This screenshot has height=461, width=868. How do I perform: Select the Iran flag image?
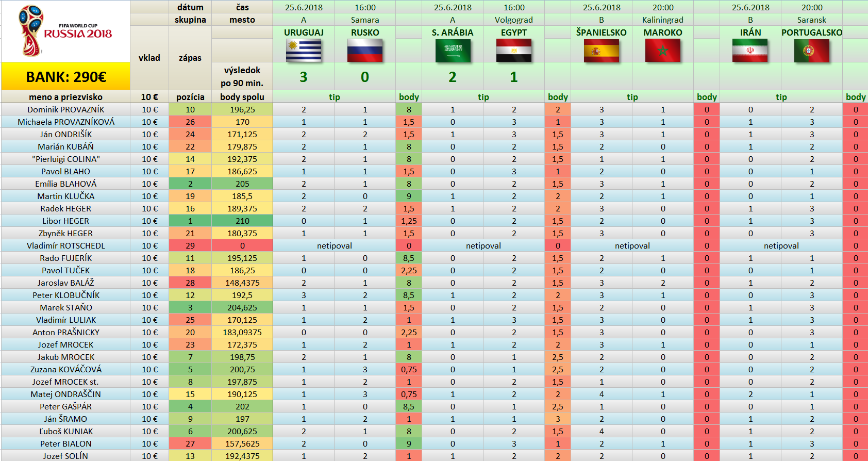tap(750, 51)
